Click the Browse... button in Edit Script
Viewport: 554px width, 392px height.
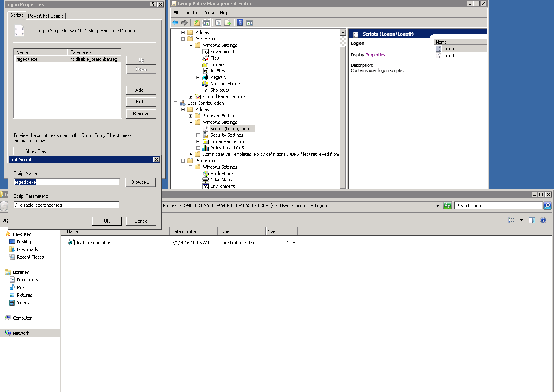[140, 182]
